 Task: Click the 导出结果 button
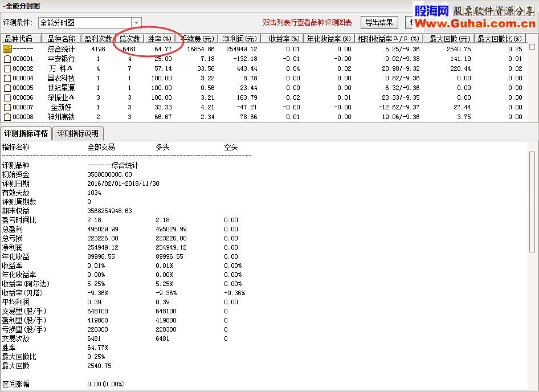pos(379,23)
